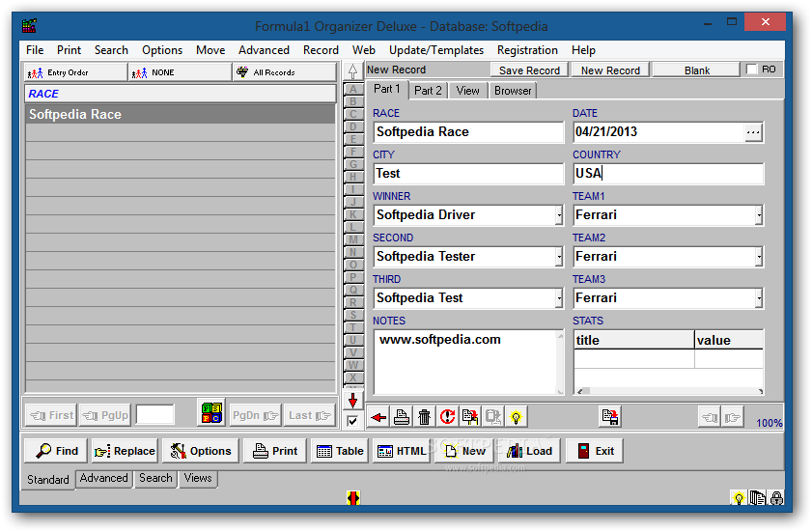
Task: Click the HTML button
Action: click(x=402, y=451)
